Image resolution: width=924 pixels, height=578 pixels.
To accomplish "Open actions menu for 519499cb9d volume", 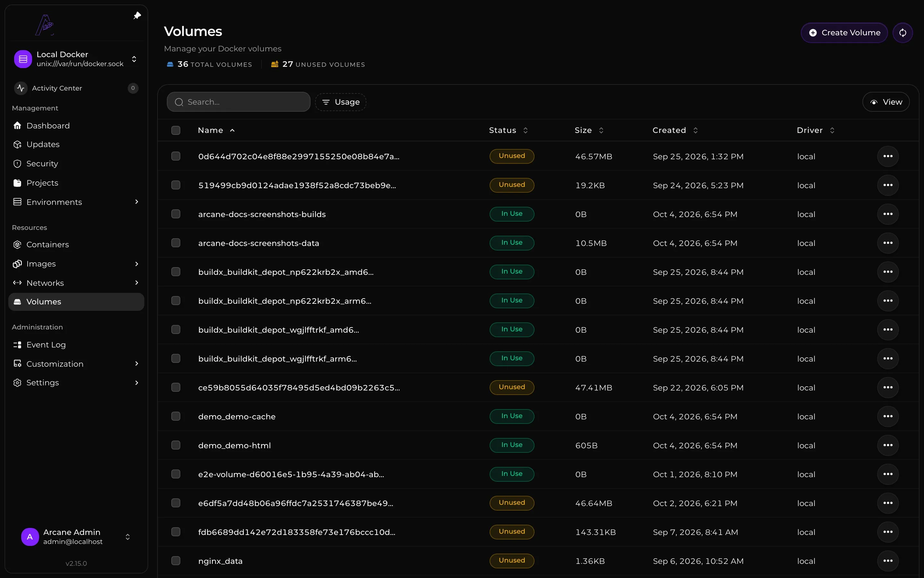I will [888, 185].
